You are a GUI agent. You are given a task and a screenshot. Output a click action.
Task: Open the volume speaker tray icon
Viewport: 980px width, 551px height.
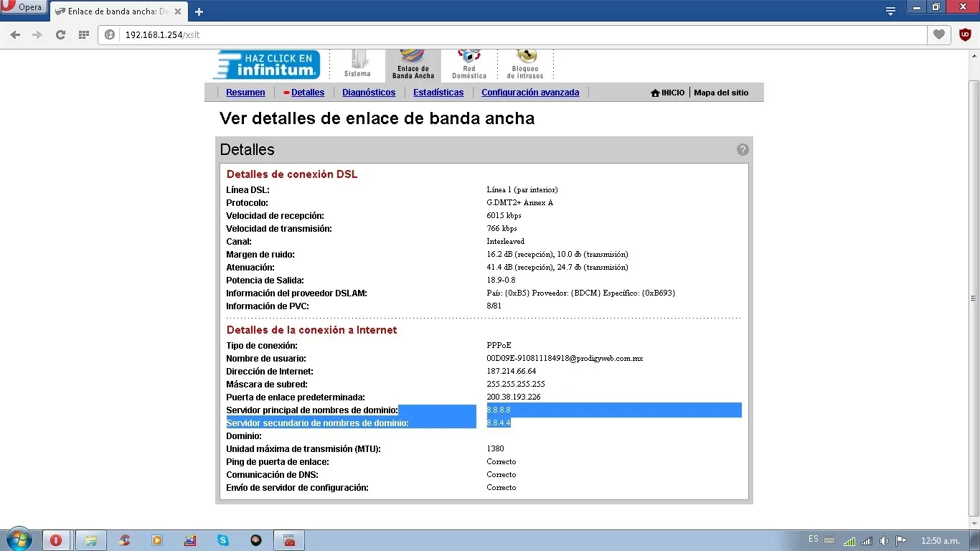pyautogui.click(x=884, y=540)
